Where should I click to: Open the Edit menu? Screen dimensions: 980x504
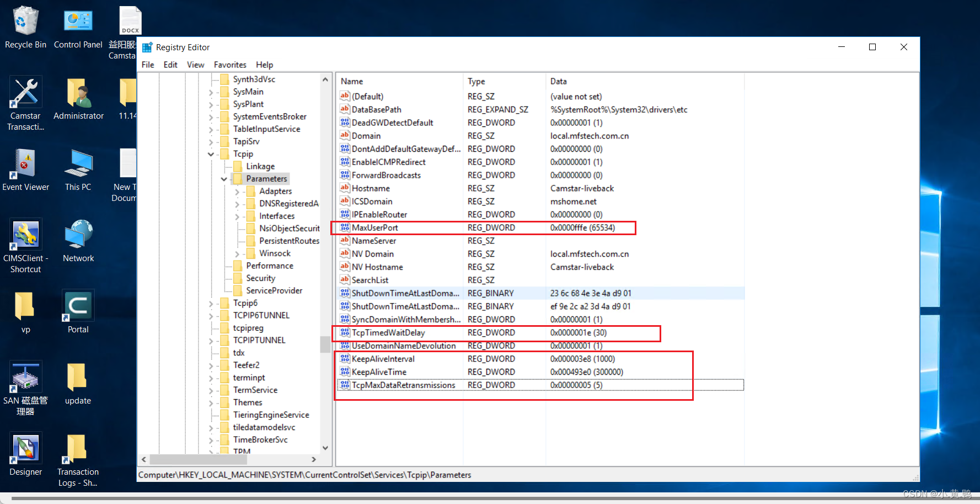[x=170, y=65]
